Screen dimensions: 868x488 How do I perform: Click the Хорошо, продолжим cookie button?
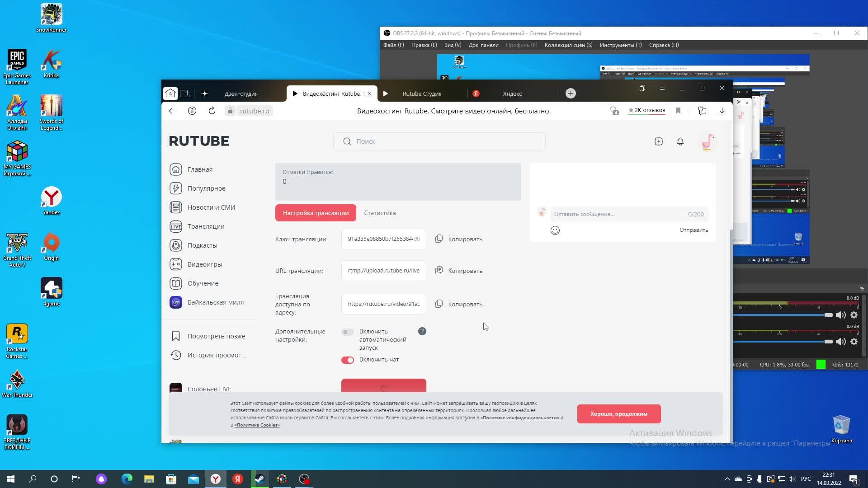tap(618, 414)
